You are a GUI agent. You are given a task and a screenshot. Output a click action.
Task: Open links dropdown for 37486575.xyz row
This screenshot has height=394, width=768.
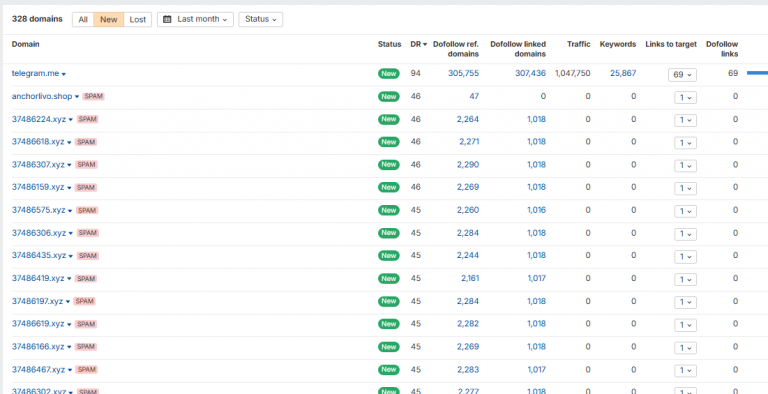(x=685, y=212)
